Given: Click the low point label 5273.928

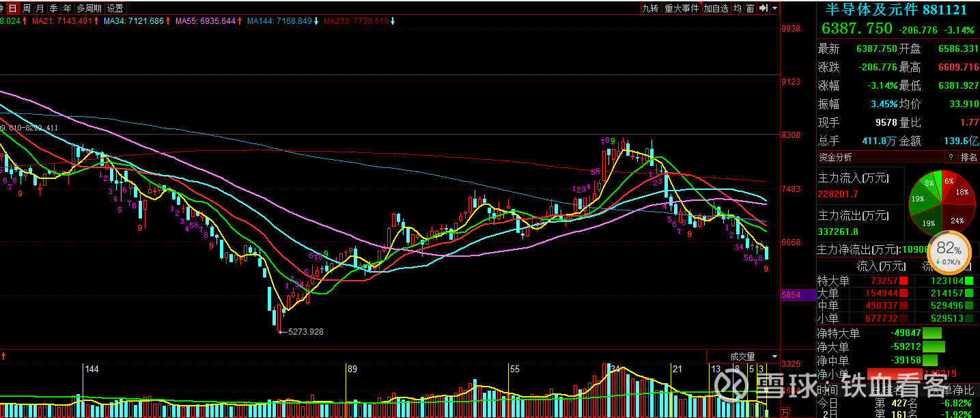Looking at the screenshot, I should coord(305,332).
